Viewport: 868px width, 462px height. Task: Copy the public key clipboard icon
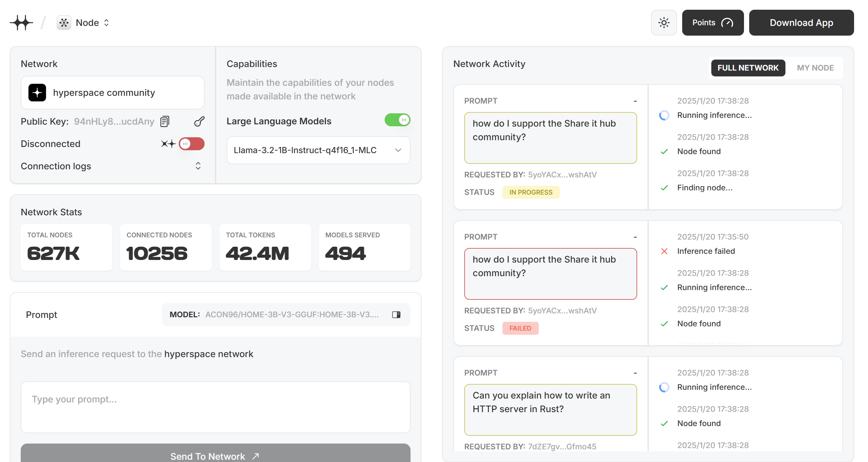click(x=165, y=121)
